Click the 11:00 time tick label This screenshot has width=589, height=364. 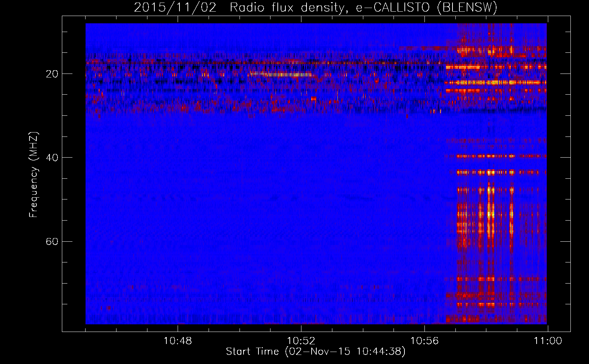(x=548, y=341)
